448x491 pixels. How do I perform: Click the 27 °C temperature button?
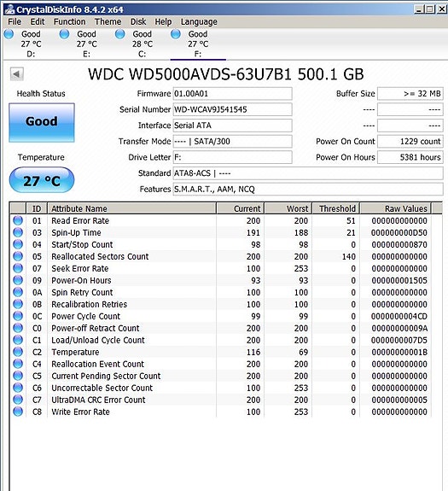coord(42,180)
